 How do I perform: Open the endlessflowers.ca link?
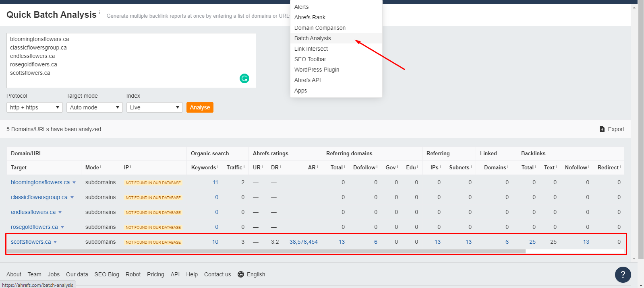(x=33, y=212)
